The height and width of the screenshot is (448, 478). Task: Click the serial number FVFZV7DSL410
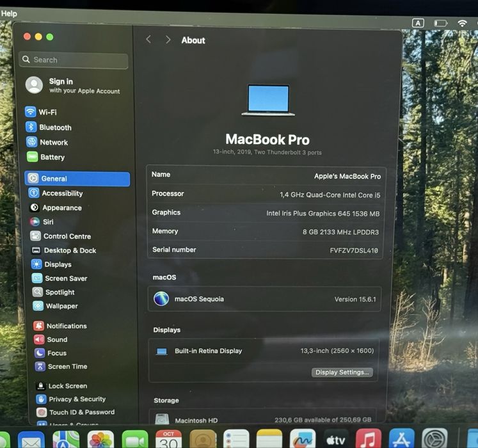point(354,250)
